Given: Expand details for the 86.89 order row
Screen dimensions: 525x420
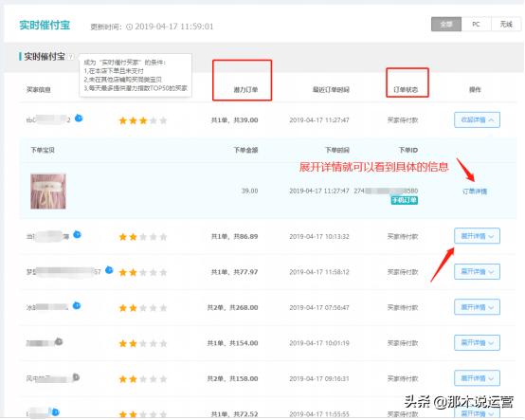Looking at the screenshot, I should (x=477, y=236).
